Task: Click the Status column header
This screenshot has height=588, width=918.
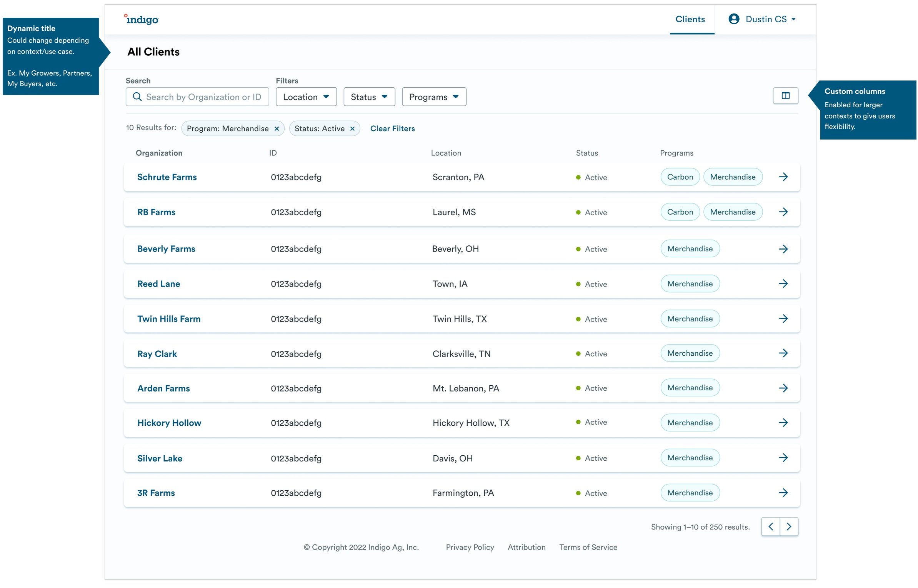Action: pos(587,153)
